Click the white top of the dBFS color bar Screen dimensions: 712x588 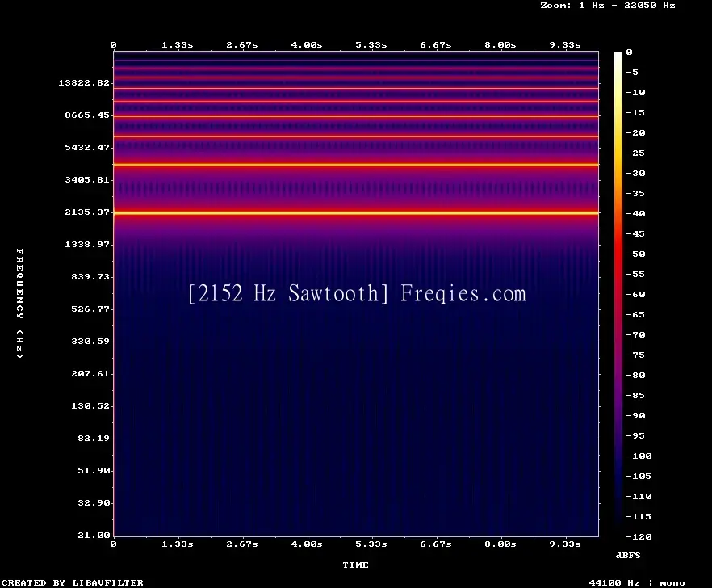pos(618,56)
